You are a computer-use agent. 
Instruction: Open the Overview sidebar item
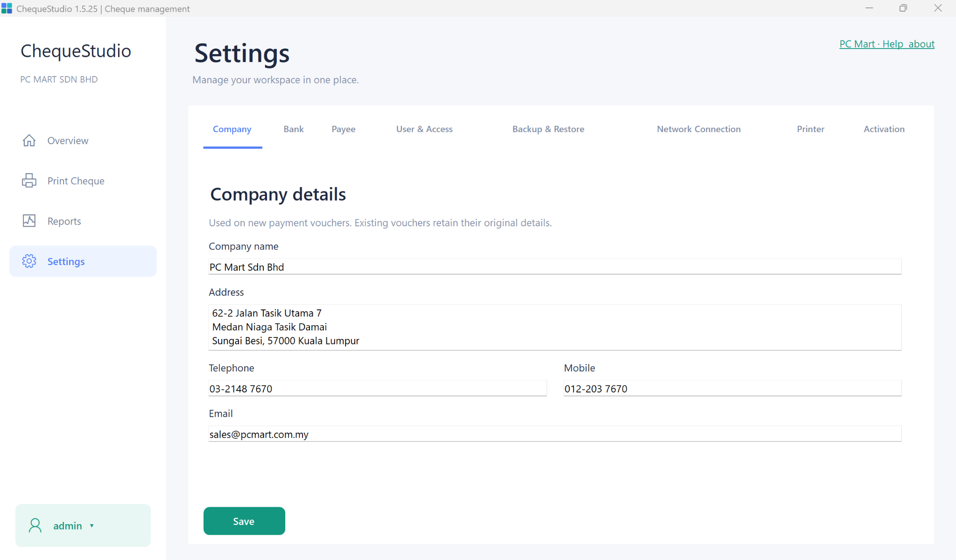click(x=83, y=140)
